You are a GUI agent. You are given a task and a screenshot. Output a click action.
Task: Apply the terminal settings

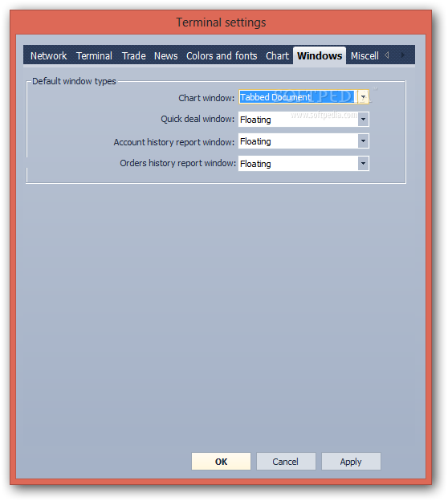click(351, 462)
